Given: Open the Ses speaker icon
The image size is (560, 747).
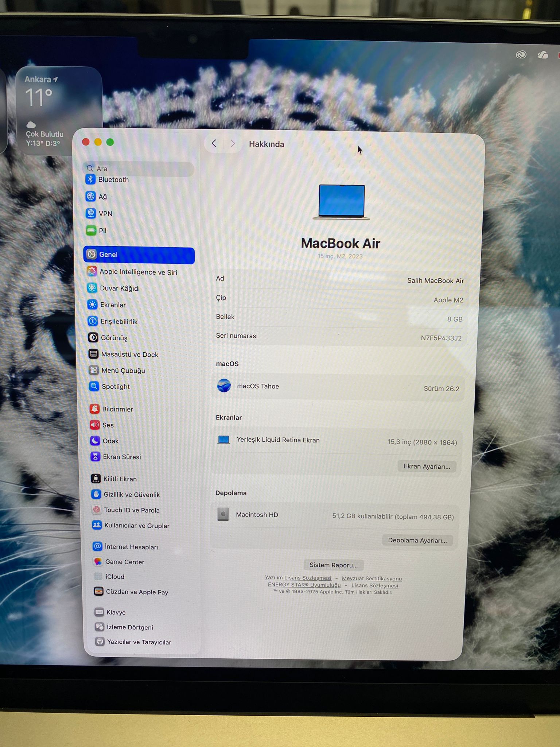Looking at the screenshot, I should [95, 425].
